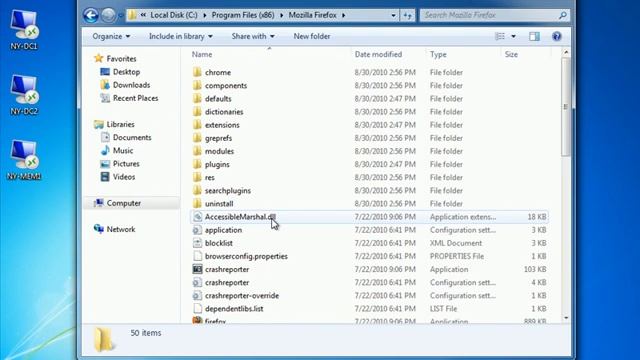Viewport: 640px width, 360px height.
Task: Sort by Date modified column header
Action: pos(378,54)
